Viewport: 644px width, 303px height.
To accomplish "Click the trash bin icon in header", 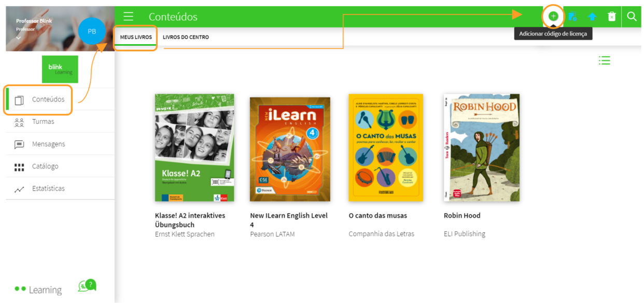I will coord(612,17).
